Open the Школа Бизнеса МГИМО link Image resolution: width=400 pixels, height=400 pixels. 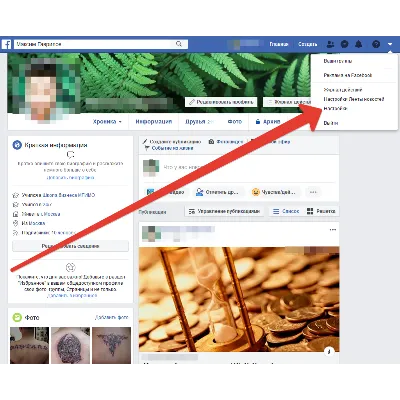pos(69,195)
